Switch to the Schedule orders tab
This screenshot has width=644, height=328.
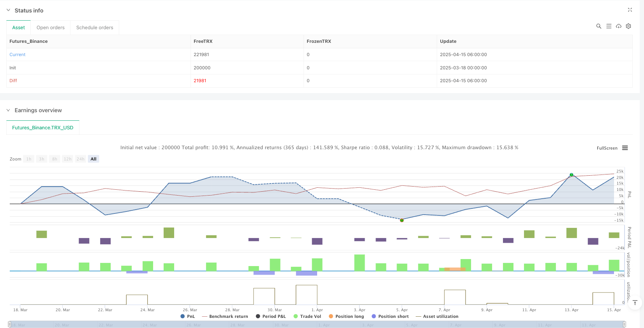point(95,28)
